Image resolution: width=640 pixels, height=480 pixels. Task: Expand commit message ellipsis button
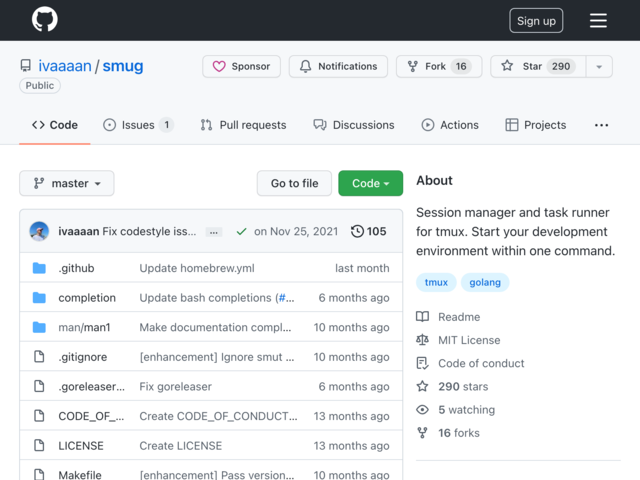(x=213, y=232)
